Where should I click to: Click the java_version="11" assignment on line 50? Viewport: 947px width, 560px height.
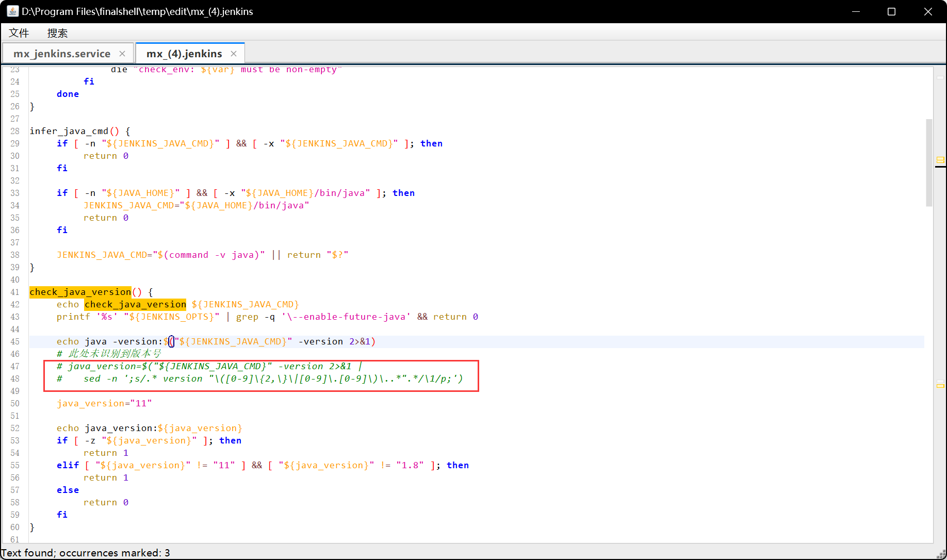[x=104, y=403]
